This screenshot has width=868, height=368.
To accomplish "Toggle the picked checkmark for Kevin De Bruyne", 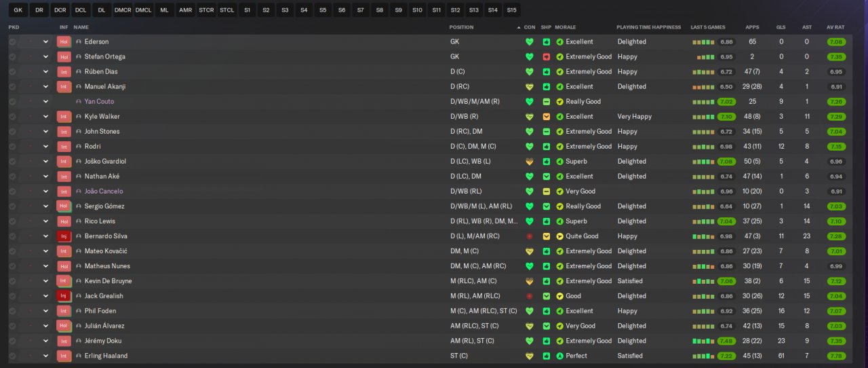I will click(12, 281).
